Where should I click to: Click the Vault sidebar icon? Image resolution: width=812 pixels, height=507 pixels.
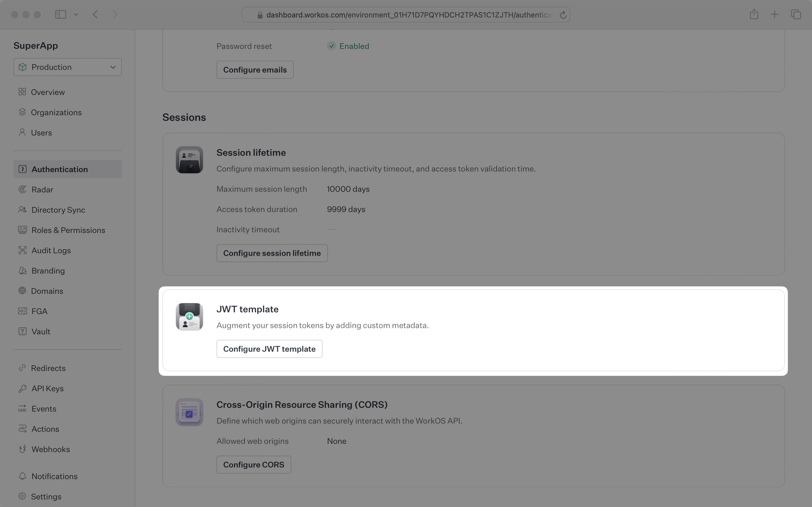tap(22, 331)
